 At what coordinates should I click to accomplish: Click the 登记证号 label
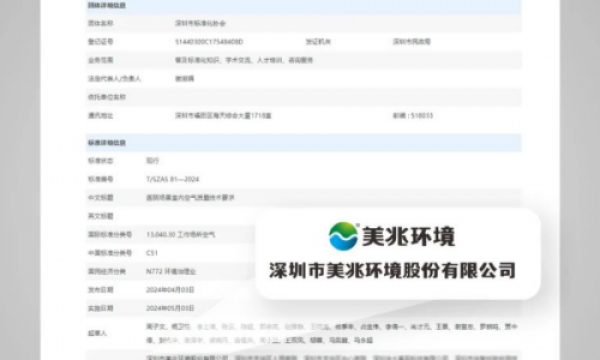pyautogui.click(x=101, y=42)
